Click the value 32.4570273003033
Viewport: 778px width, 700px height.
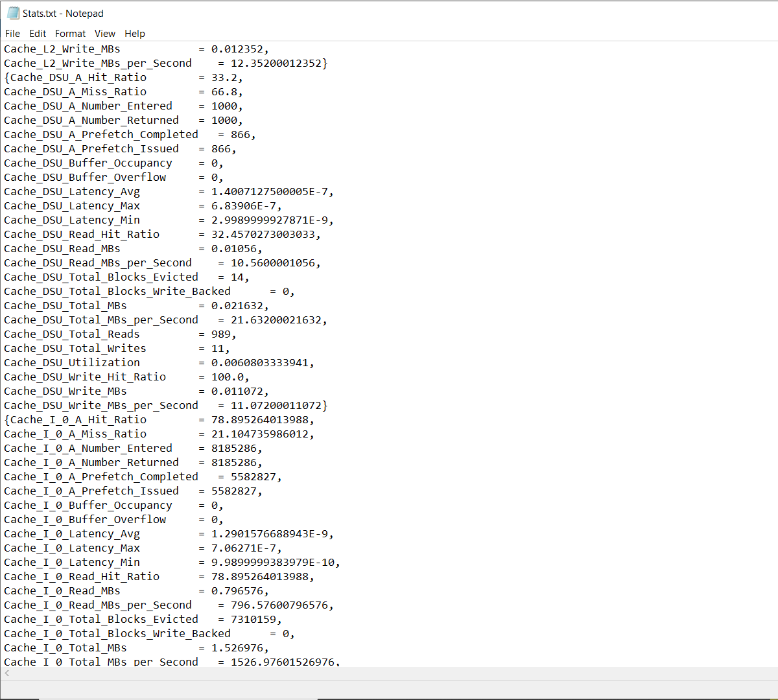pos(263,235)
